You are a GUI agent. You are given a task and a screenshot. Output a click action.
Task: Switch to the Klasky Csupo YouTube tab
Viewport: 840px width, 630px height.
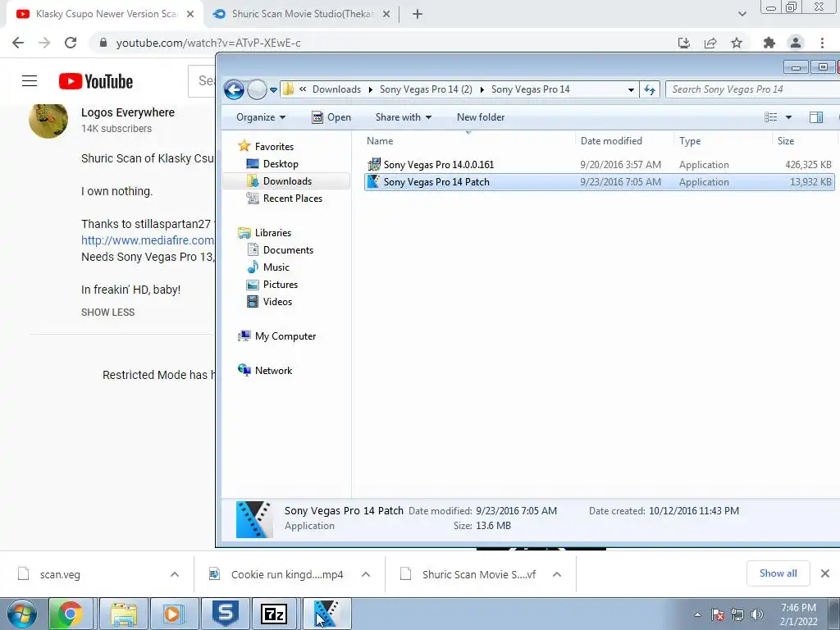point(106,14)
